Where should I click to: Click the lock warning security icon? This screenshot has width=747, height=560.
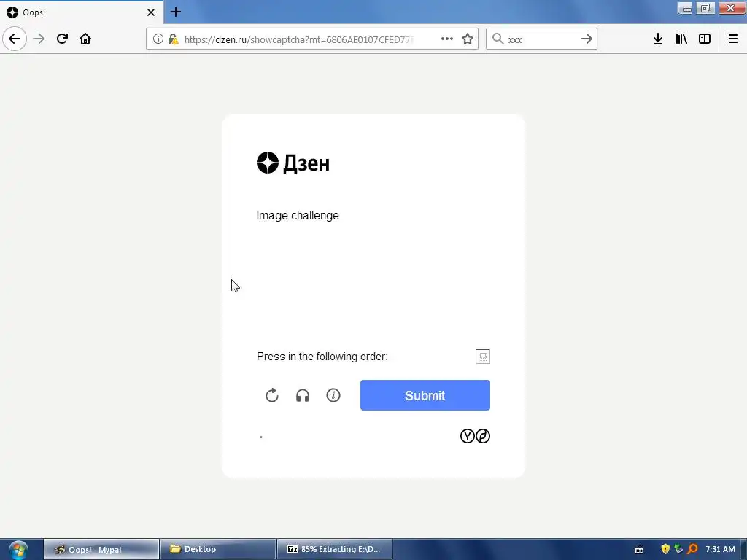(174, 39)
